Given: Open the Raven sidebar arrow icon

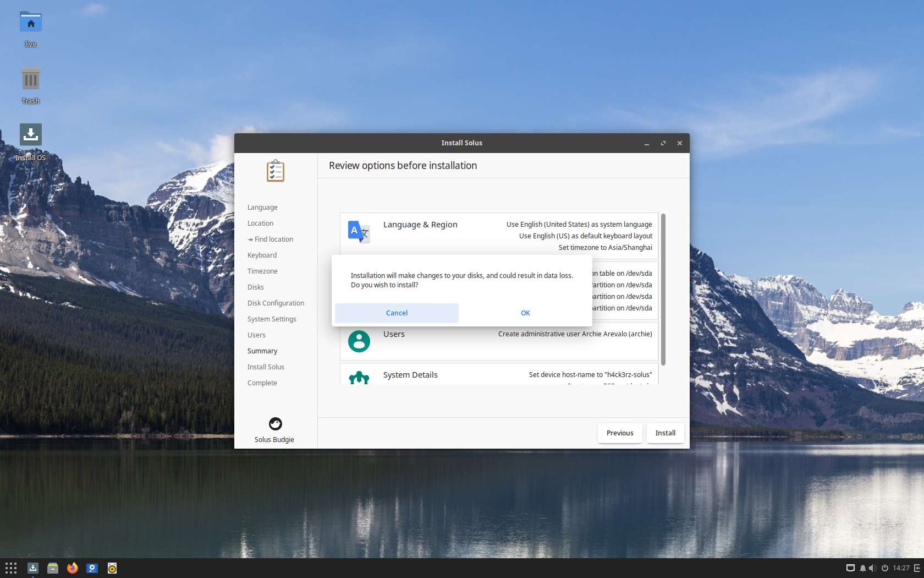Looking at the screenshot, I should [x=917, y=568].
